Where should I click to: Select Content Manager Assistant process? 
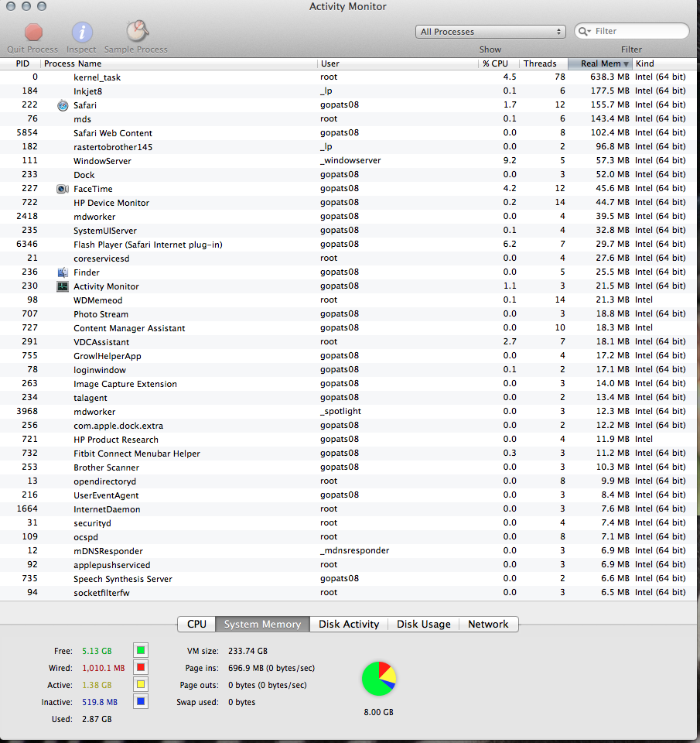click(348, 328)
